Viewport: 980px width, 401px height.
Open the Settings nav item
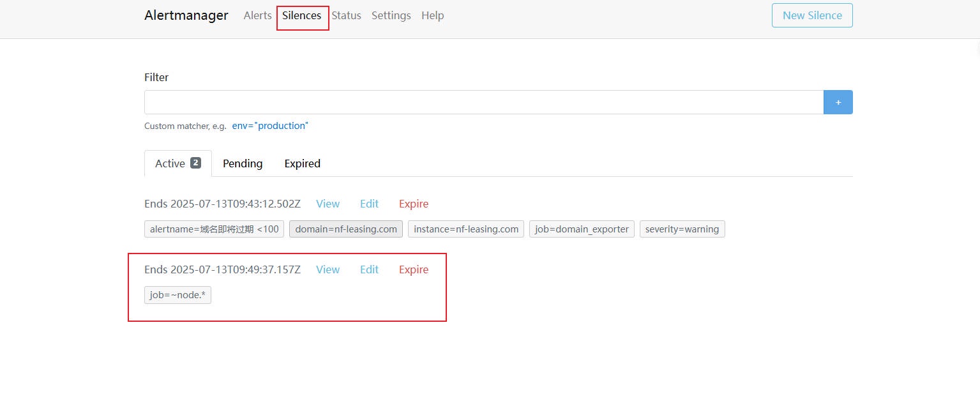pos(391,15)
